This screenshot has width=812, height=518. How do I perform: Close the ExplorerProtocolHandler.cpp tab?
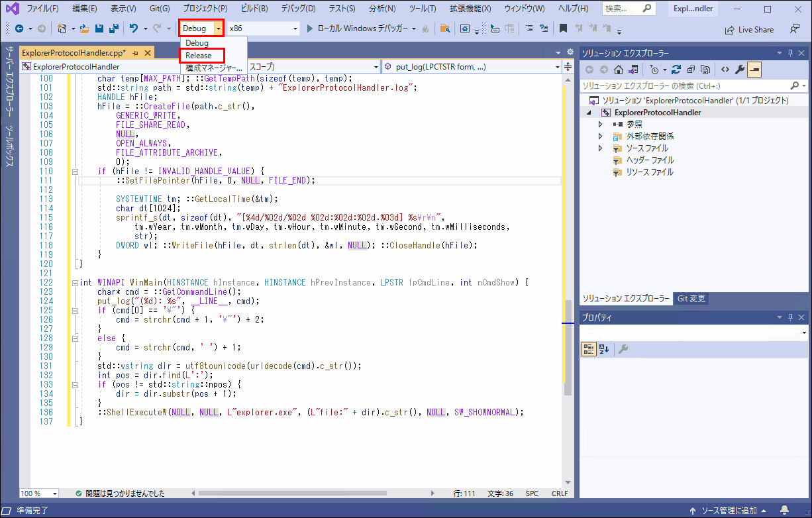[147, 53]
